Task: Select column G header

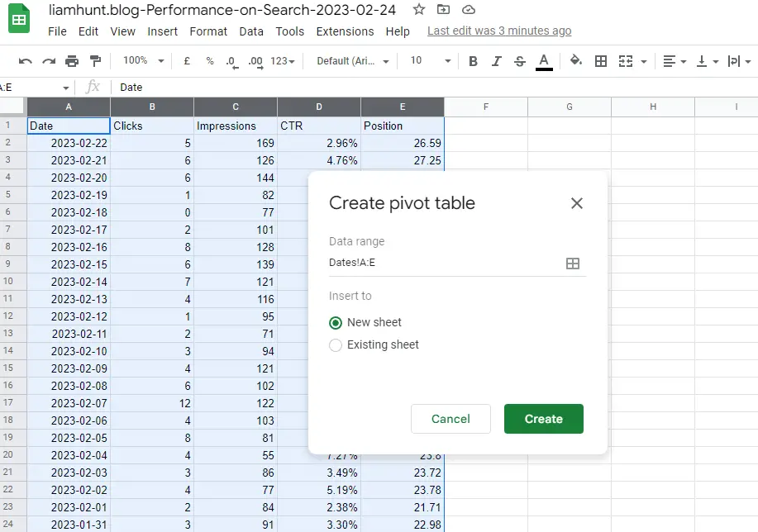Action: [x=569, y=107]
